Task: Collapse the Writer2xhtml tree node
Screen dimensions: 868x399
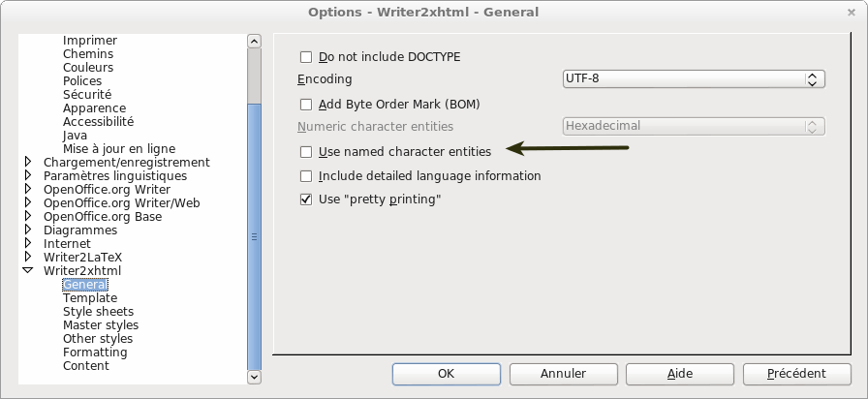Action: (28, 271)
